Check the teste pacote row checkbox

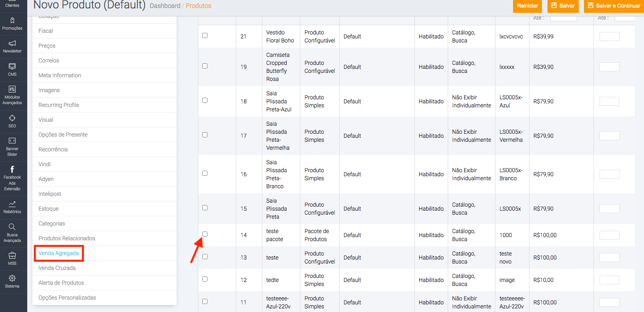205,234
